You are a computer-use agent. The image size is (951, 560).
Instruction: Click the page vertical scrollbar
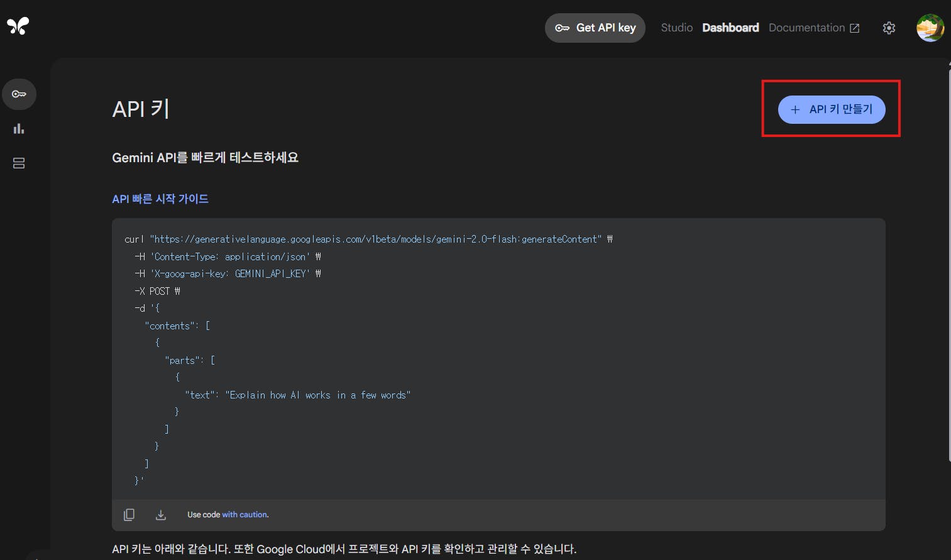(948, 264)
